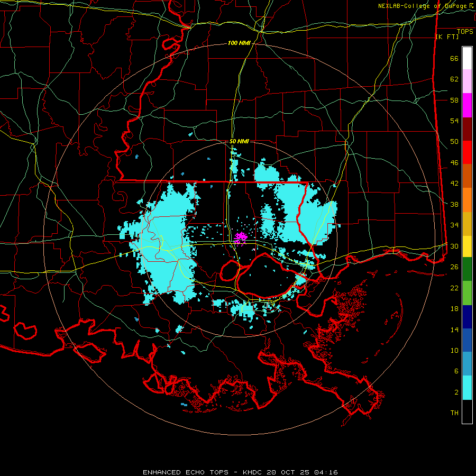
Task: Click the bright red 50 kft legend swatch
Action: 467,152
